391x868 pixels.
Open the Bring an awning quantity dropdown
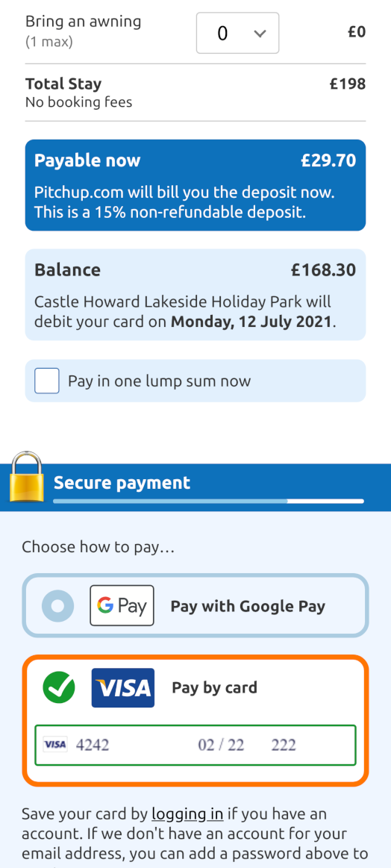[237, 34]
